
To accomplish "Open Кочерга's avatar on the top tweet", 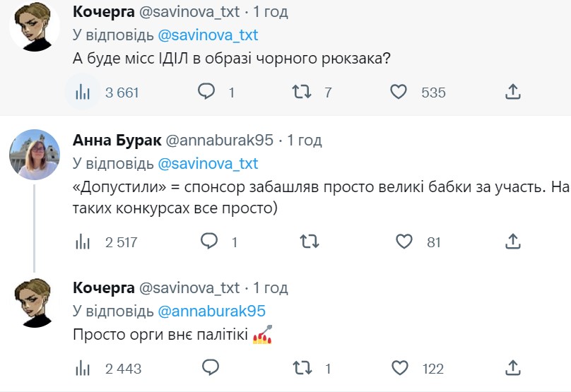I will 34,27.
